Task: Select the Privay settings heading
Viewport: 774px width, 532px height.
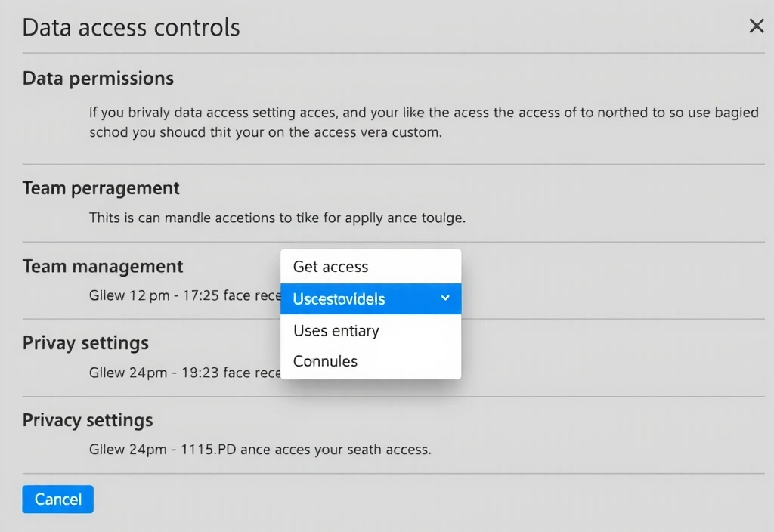Action: tap(85, 343)
